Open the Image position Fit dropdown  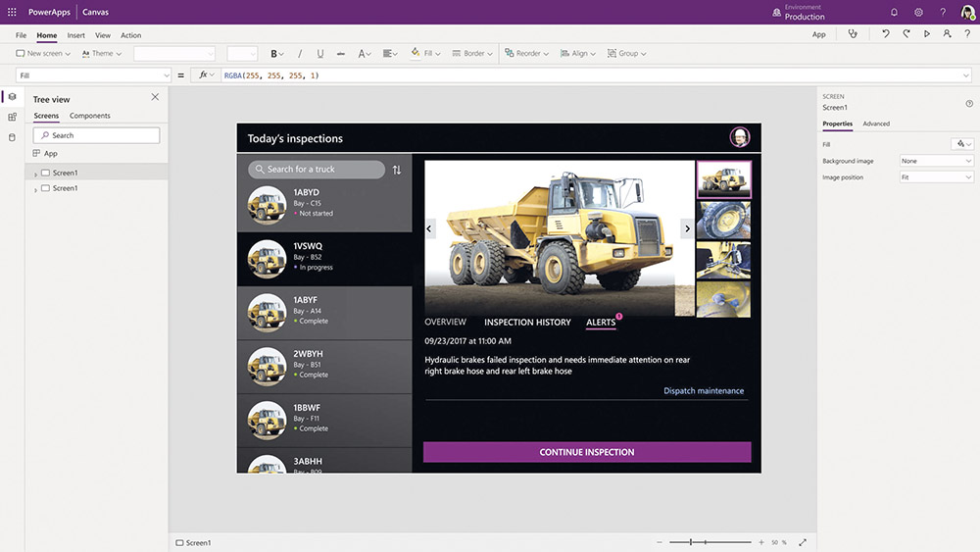pos(936,177)
